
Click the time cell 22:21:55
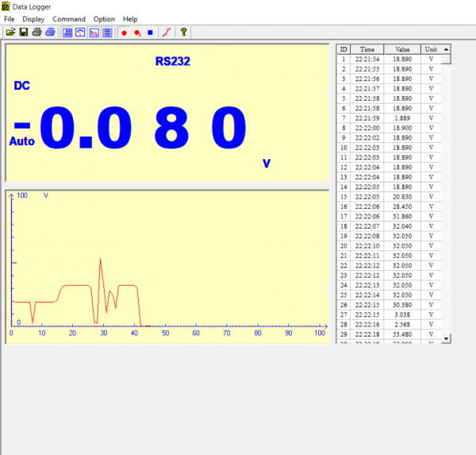tap(367, 69)
